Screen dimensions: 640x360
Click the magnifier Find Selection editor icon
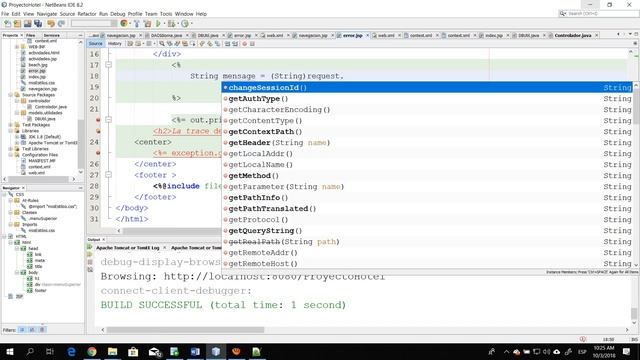pos(162,44)
